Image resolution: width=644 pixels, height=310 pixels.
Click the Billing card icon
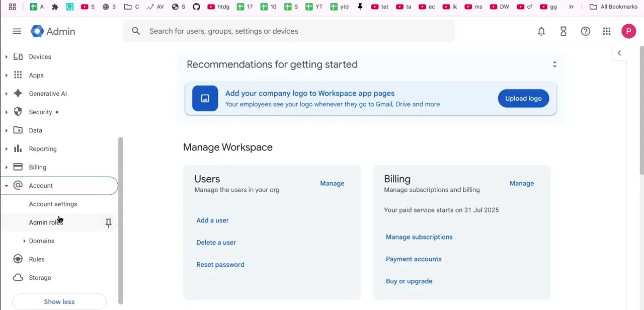coord(18,167)
